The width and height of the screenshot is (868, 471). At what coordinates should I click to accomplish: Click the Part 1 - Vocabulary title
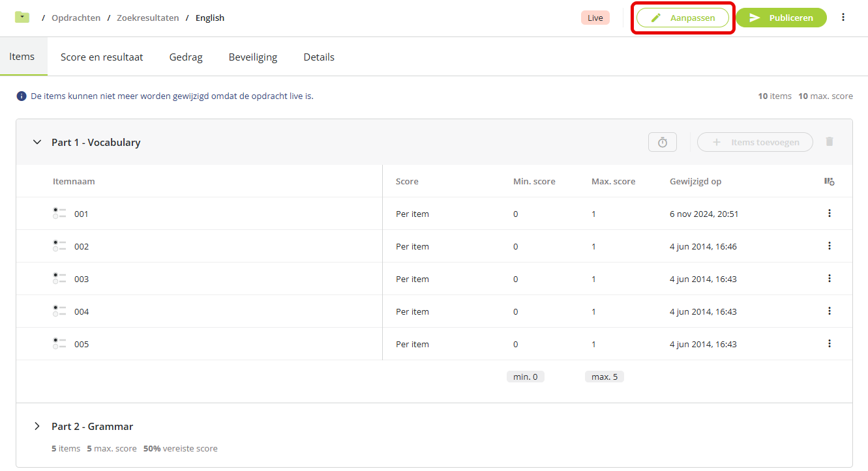coord(96,142)
